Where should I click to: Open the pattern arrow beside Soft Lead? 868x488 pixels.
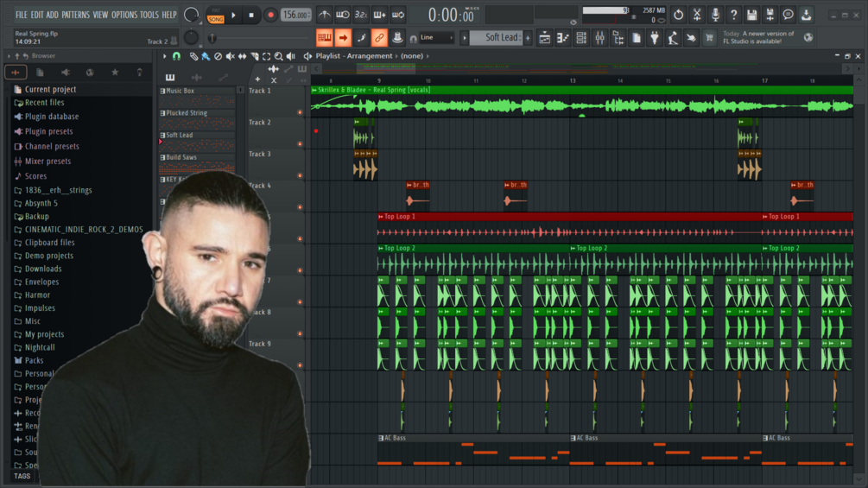pos(464,38)
